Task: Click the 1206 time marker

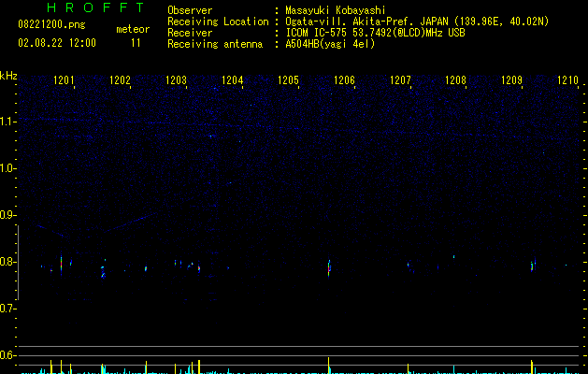Action: [344, 79]
